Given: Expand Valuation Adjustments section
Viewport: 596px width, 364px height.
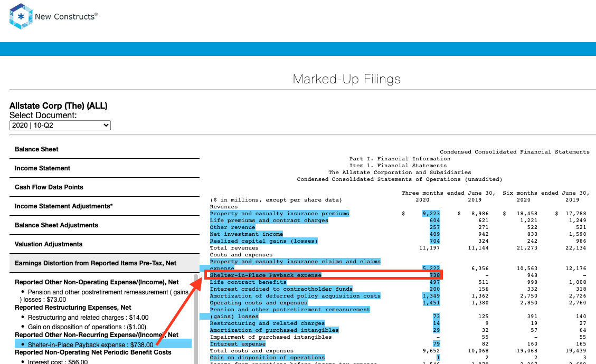Looking at the screenshot, I should coord(105,244).
